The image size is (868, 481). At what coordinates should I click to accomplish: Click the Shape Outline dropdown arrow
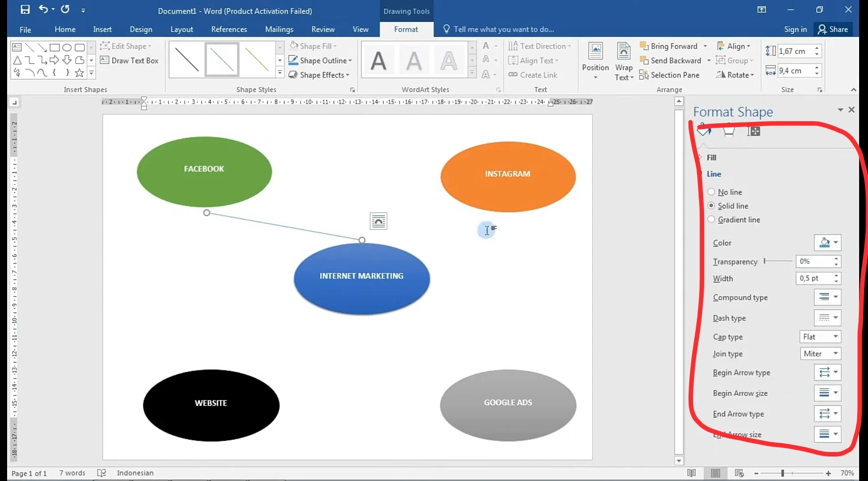pyautogui.click(x=351, y=60)
